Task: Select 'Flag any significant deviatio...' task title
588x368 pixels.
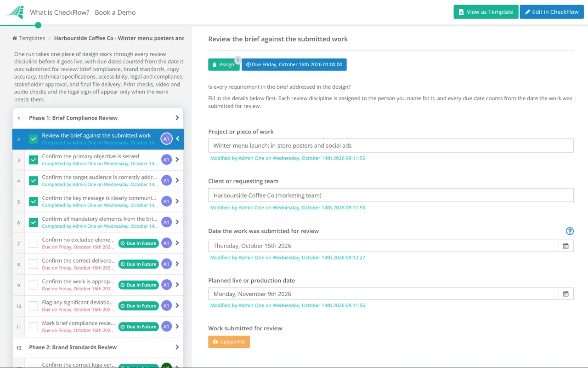Action: (78, 302)
